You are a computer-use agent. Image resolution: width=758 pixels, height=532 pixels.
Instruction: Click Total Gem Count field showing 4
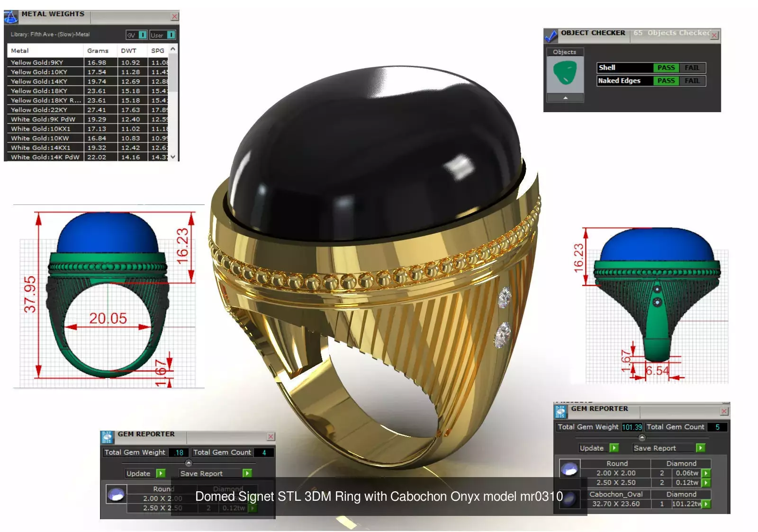(264, 452)
